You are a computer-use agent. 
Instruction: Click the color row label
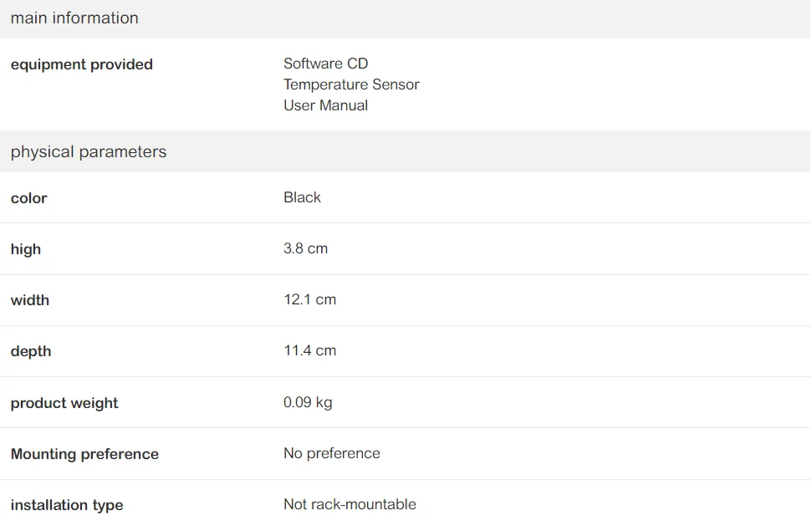tap(28, 198)
